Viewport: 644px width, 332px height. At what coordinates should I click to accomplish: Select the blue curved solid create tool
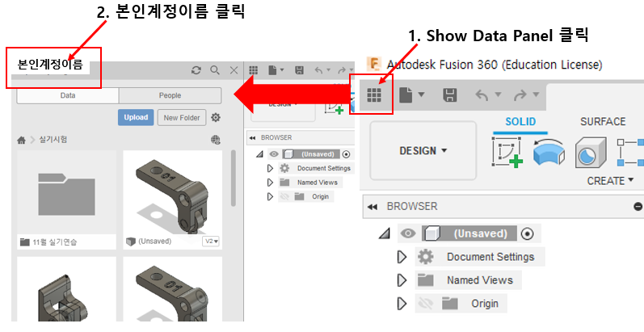coord(549,152)
